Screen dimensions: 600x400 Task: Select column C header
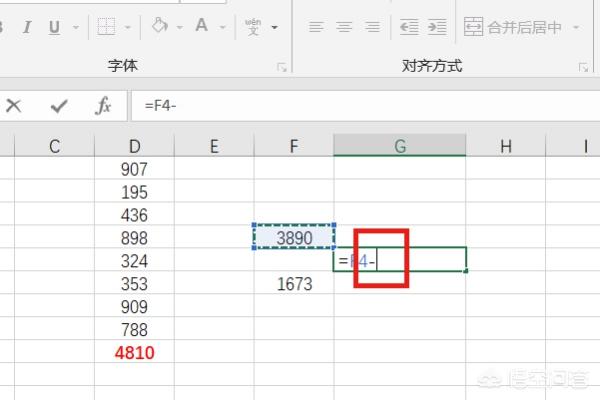point(54,146)
